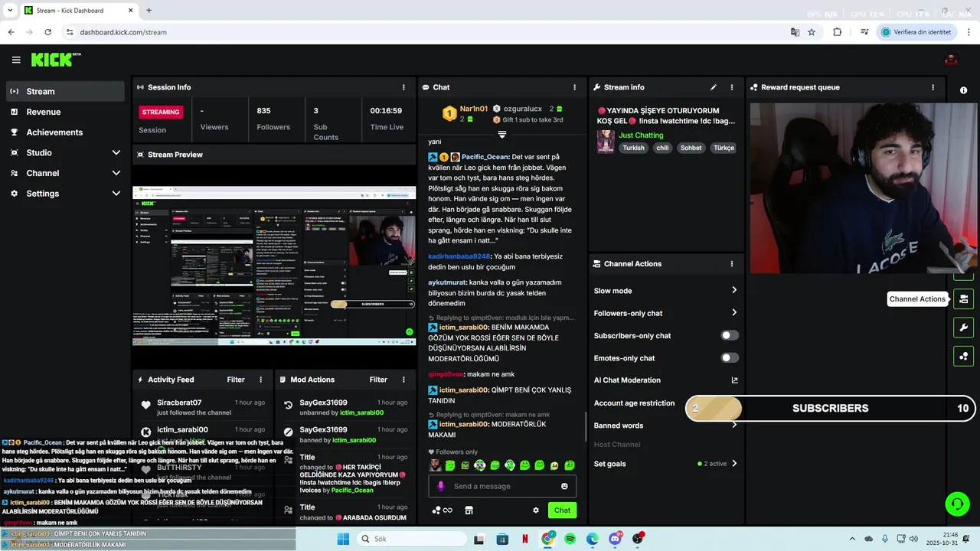Click the Send a message field
This screenshot has height=551, width=980.
(x=502, y=486)
